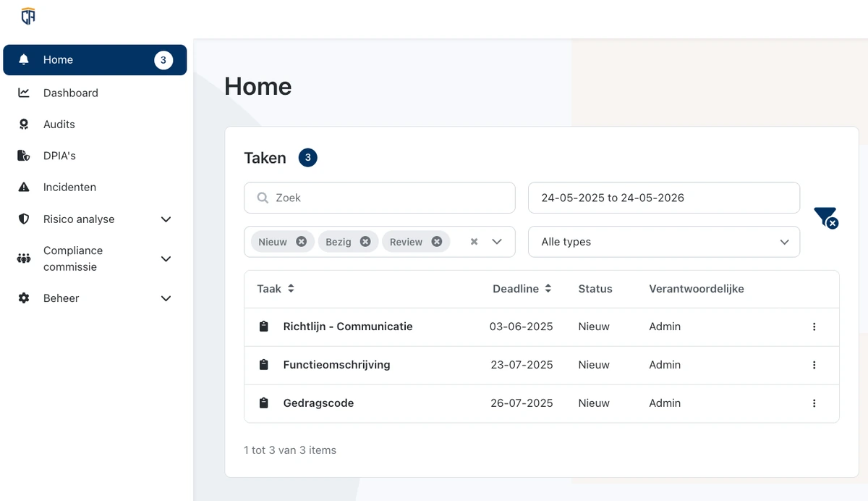Click the Risico analyse shield icon
Screen dimensions: 868x501
tap(24, 219)
